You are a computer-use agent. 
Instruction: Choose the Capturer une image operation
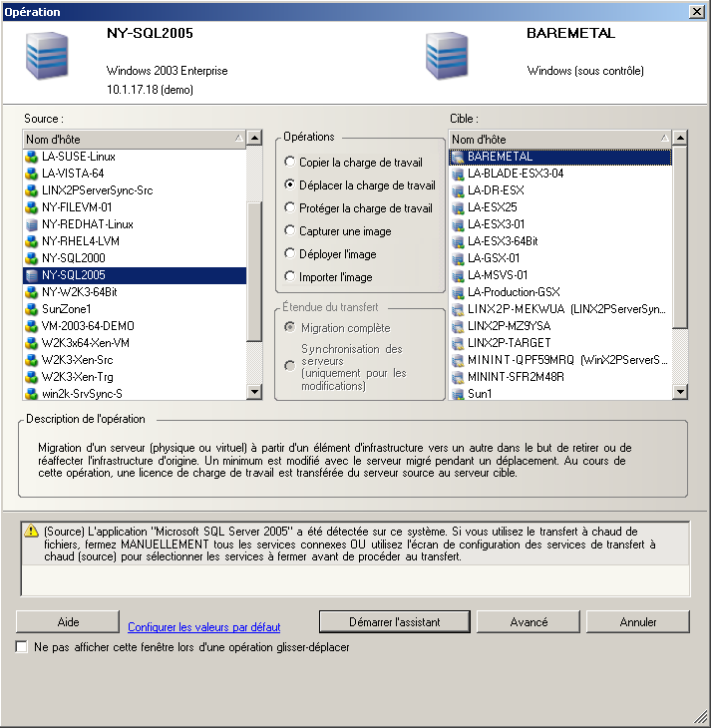point(290,230)
